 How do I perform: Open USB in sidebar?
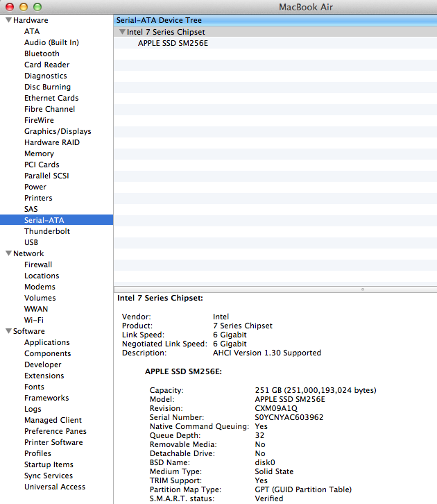(x=31, y=242)
